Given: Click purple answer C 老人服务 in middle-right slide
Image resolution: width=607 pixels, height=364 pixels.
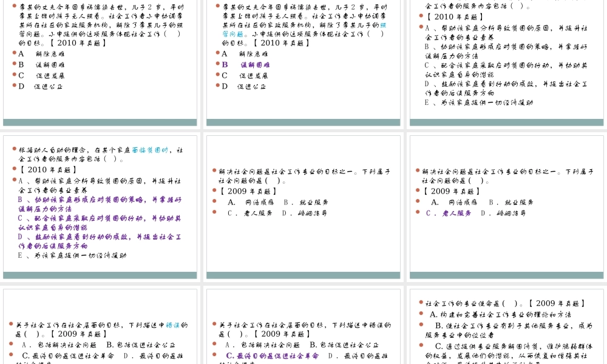Looking at the screenshot, I should (x=449, y=213).
